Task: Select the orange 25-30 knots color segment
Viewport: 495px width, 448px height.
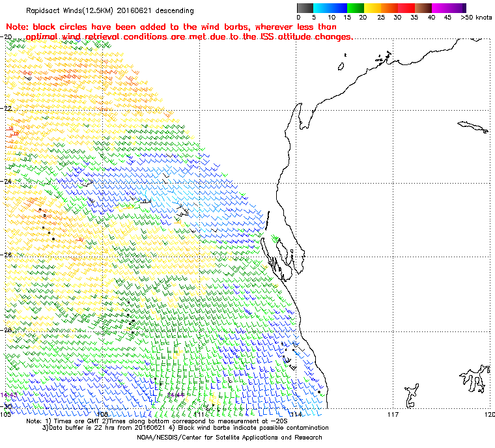Action: pos(389,8)
